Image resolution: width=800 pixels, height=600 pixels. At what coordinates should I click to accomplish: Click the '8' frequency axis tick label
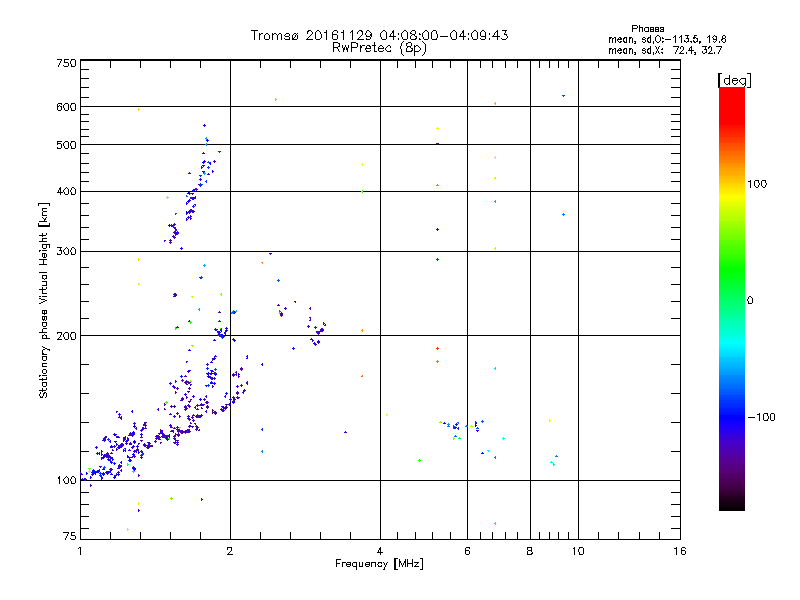tap(530, 551)
